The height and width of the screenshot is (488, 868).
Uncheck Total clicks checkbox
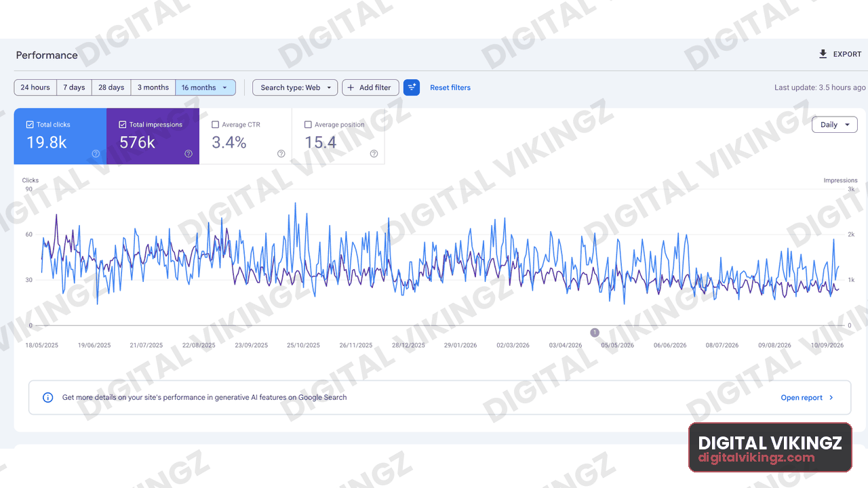click(30, 125)
